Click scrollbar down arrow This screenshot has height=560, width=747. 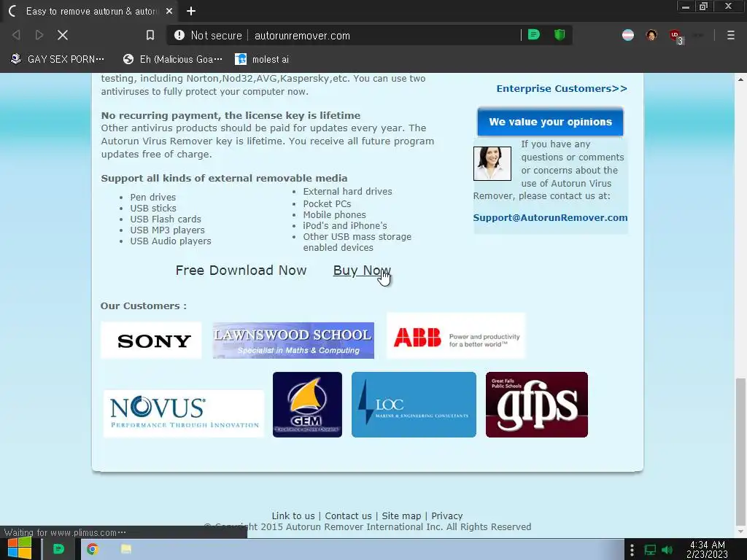740,532
